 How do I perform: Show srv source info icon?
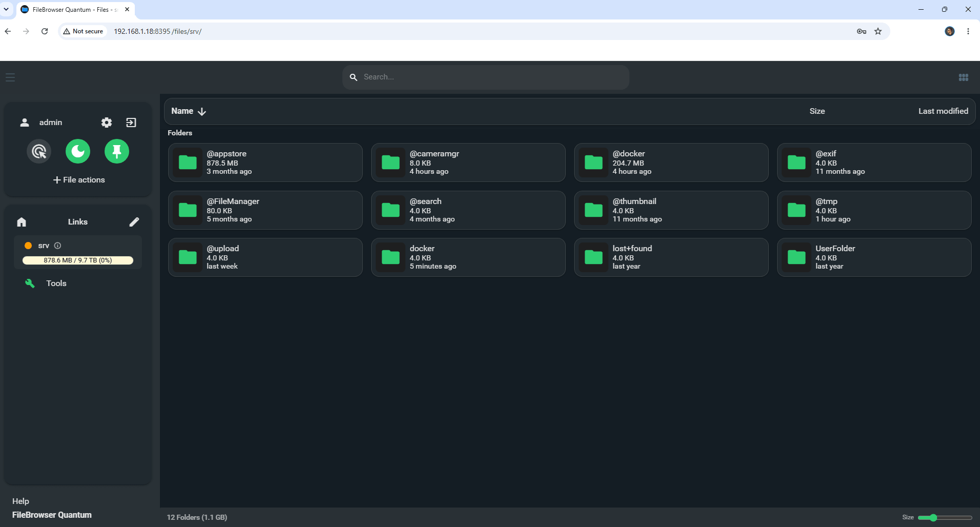coord(57,246)
